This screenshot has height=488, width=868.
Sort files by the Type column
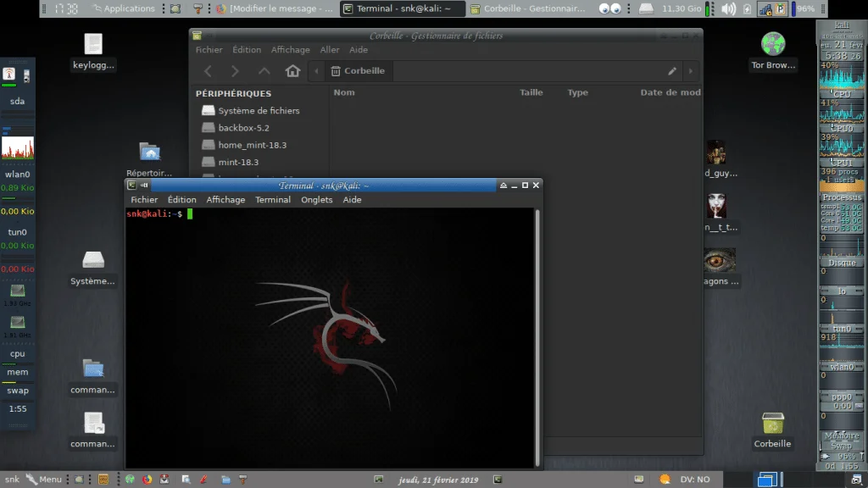(x=577, y=92)
